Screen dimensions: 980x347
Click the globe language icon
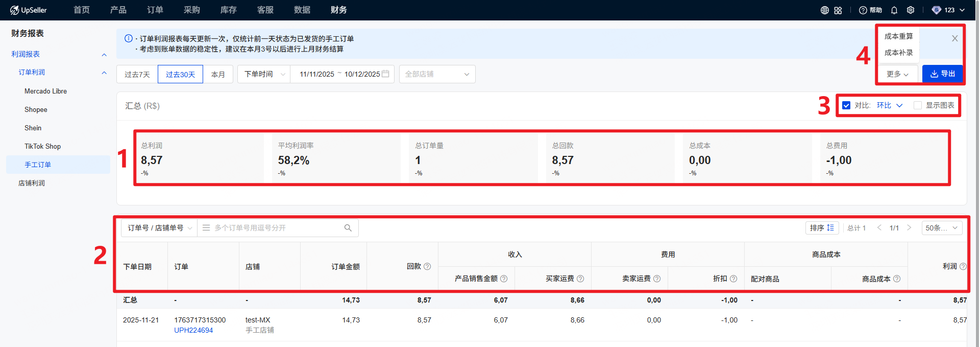(x=824, y=10)
